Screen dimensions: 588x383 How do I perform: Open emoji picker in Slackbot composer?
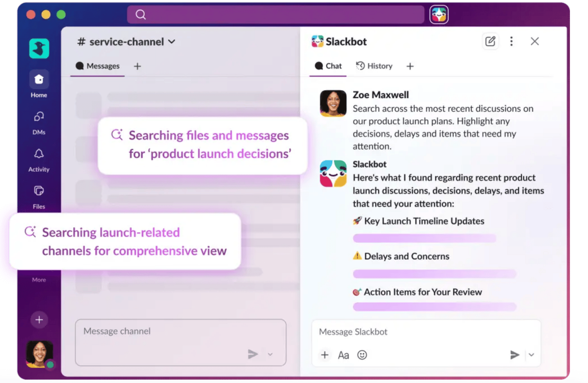click(362, 355)
